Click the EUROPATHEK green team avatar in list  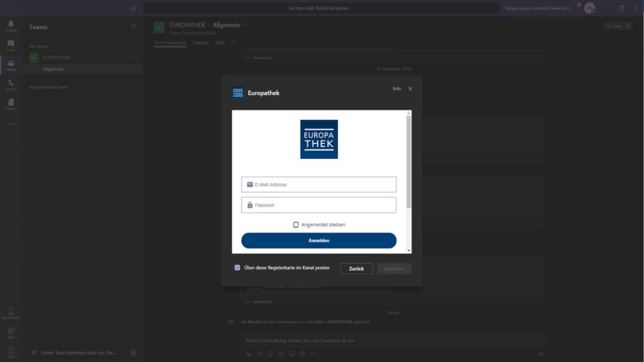34,58
